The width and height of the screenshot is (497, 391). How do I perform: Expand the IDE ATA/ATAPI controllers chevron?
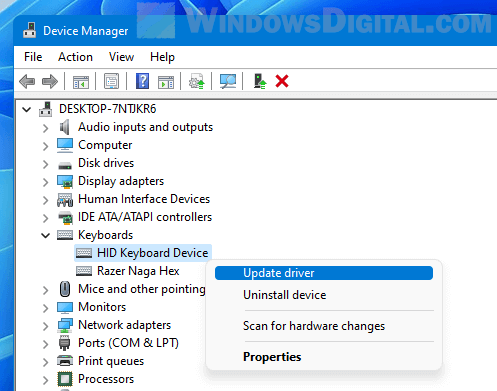[46, 218]
